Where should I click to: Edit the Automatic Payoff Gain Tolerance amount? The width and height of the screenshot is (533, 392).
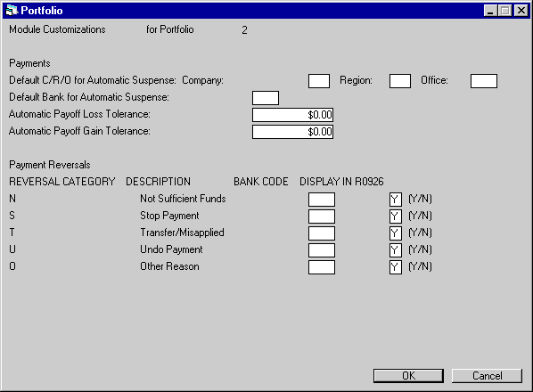[x=292, y=132]
